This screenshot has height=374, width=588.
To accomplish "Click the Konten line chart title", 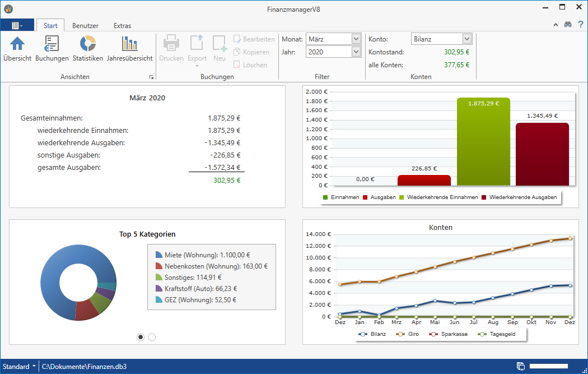I will (x=441, y=228).
